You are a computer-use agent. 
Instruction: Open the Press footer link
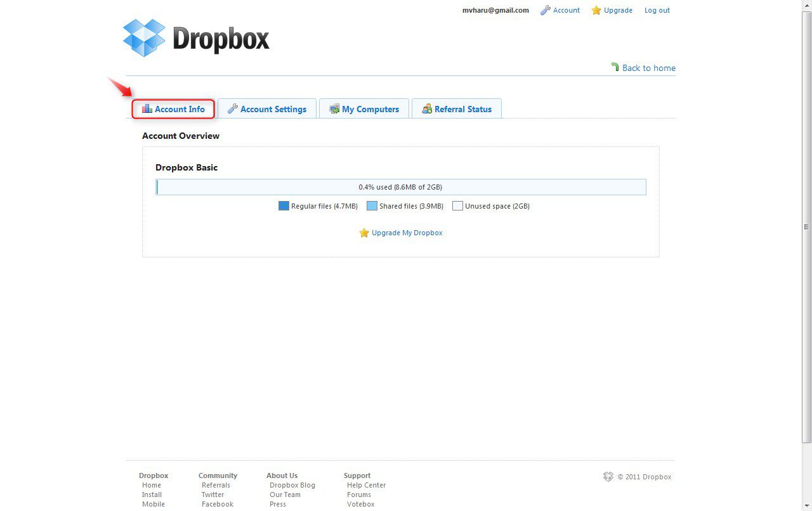[x=278, y=504]
